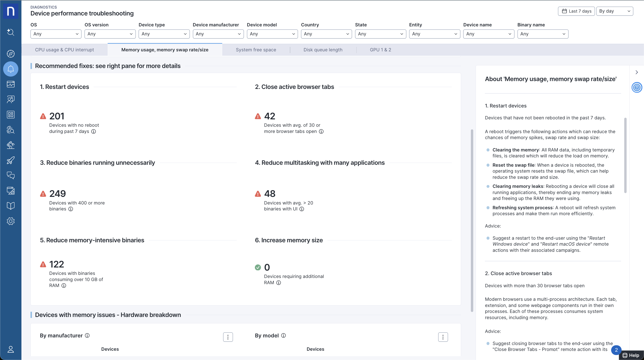Click the 'Last 7 days' date range button
This screenshot has height=360, width=644.
point(576,11)
